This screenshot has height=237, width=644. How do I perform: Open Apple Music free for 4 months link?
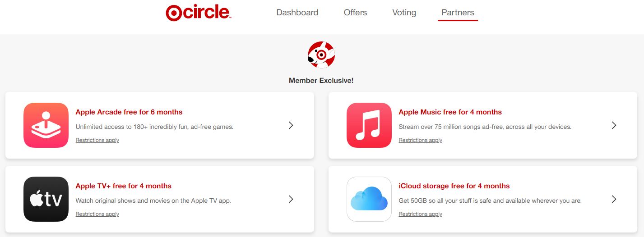click(x=450, y=112)
